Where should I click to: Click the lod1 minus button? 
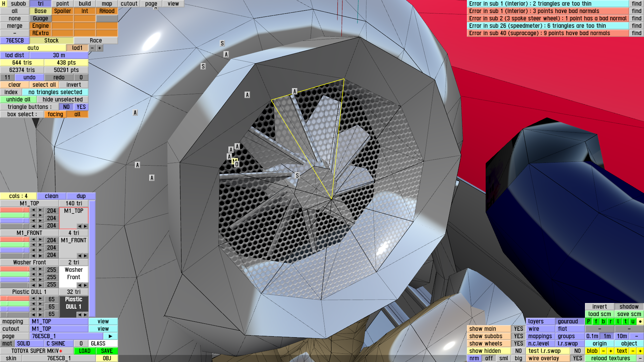click(x=92, y=48)
